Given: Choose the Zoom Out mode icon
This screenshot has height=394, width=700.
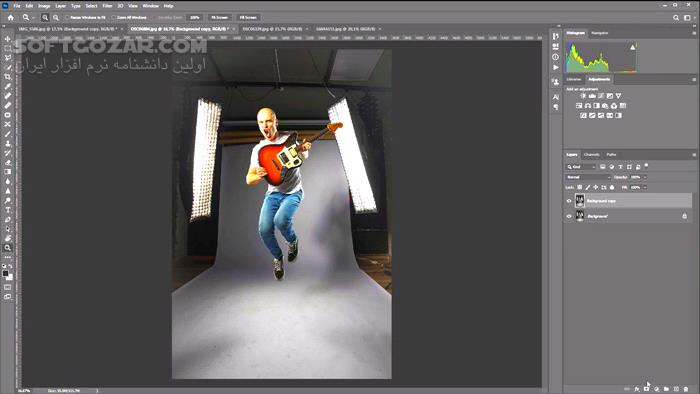Looking at the screenshot, I should coord(56,17).
